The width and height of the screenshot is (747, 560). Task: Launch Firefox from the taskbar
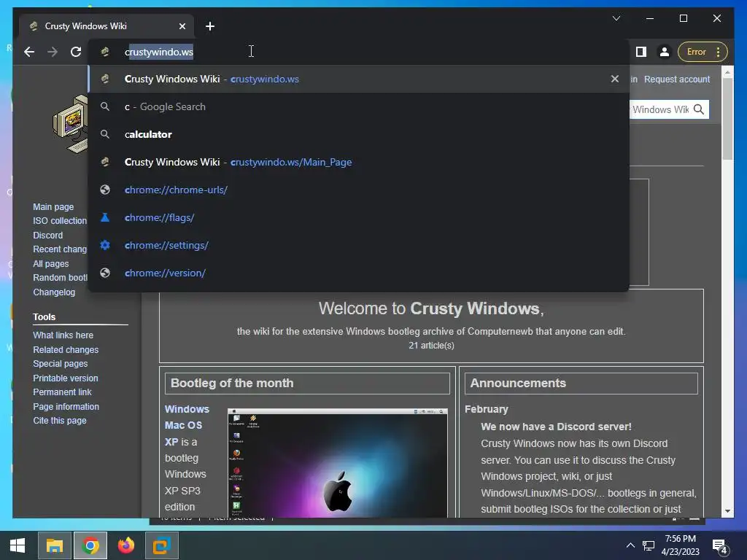(x=125, y=545)
